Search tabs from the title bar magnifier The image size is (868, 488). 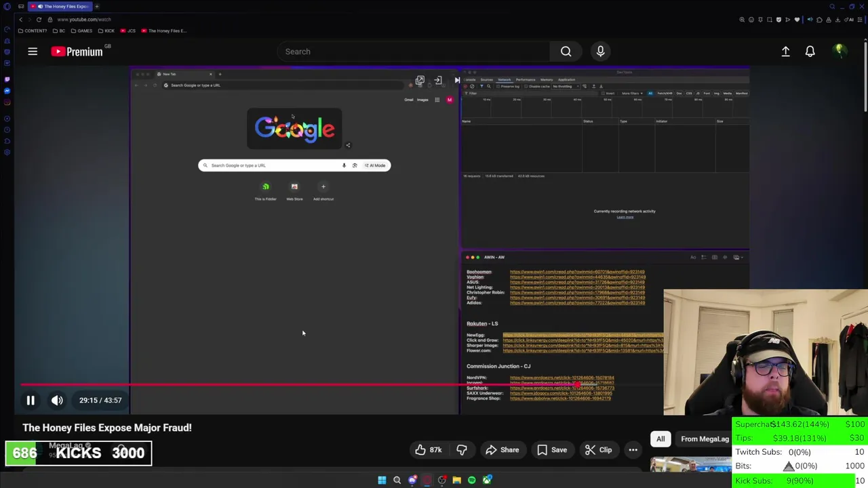tap(832, 7)
